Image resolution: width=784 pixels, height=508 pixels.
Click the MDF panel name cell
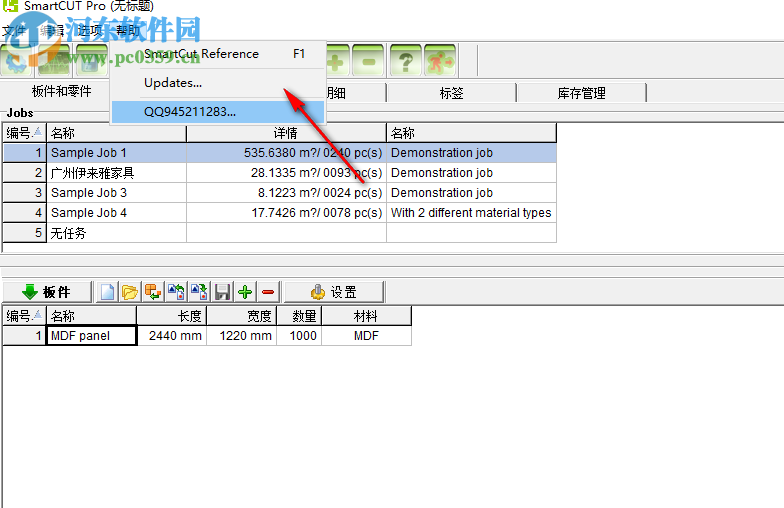coord(92,336)
